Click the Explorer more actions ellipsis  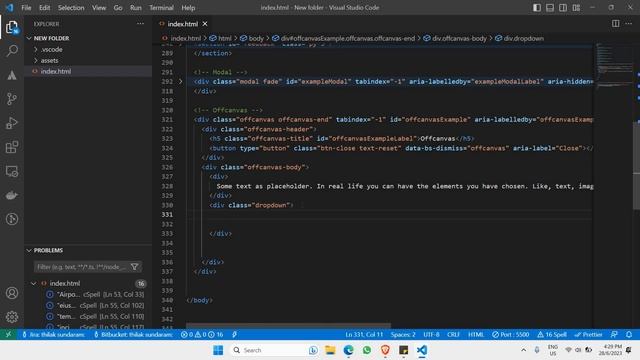tap(140, 24)
